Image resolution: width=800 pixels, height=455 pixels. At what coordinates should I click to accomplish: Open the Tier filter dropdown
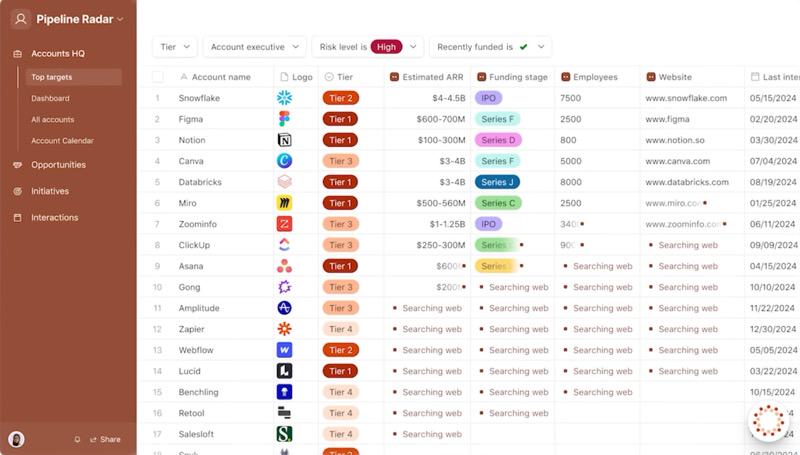[175, 47]
